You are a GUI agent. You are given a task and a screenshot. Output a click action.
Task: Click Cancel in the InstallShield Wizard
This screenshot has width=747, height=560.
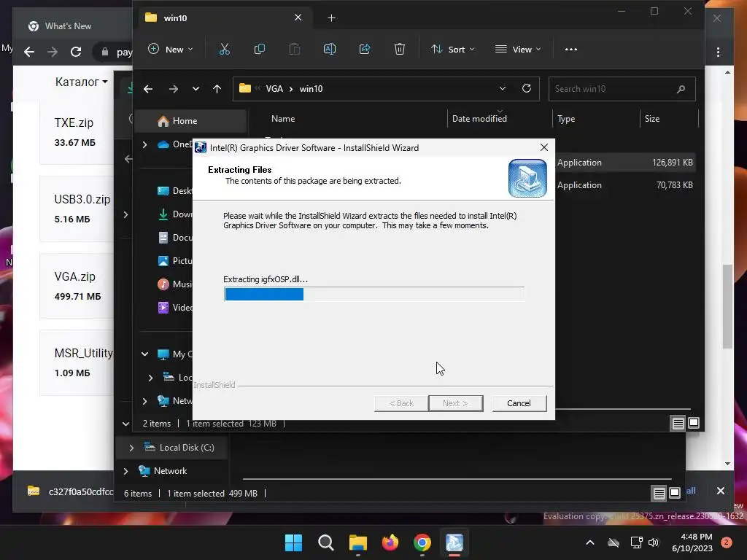519,403
